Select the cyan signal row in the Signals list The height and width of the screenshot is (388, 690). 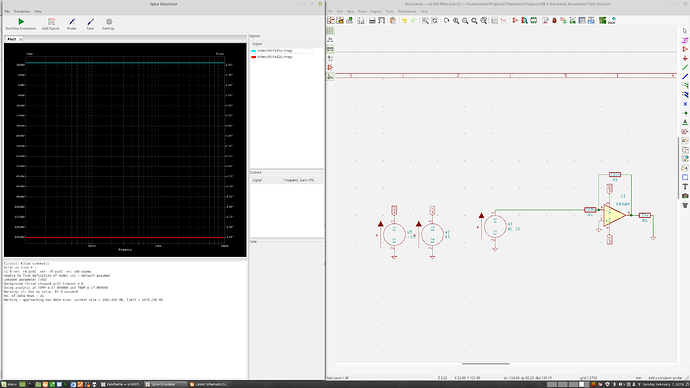coord(282,51)
